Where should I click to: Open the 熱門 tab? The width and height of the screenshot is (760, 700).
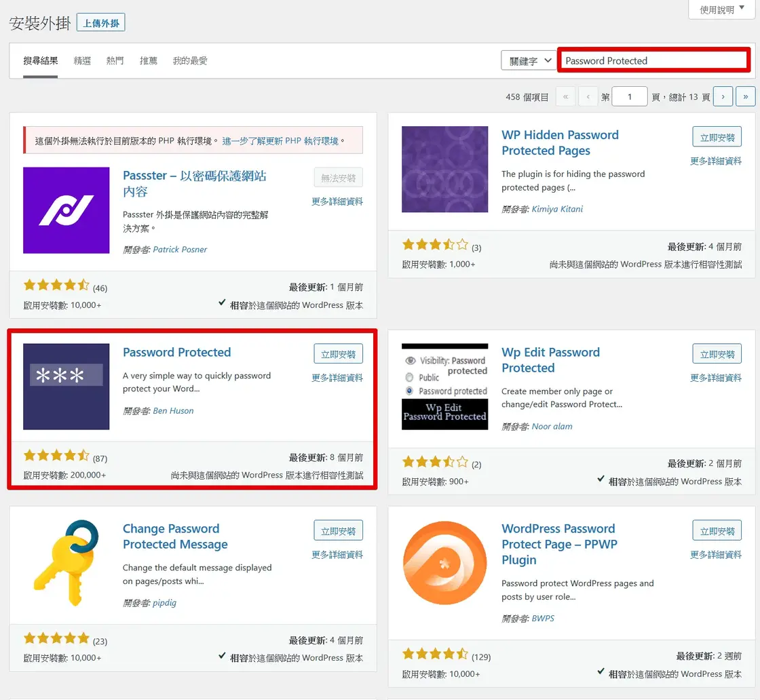[115, 60]
